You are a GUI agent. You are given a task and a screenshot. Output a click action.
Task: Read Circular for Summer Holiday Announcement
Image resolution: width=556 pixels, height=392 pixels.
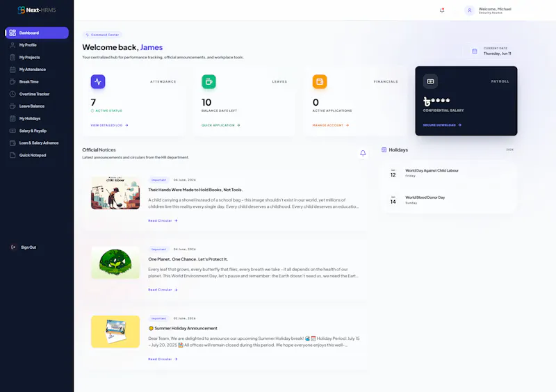coord(163,359)
